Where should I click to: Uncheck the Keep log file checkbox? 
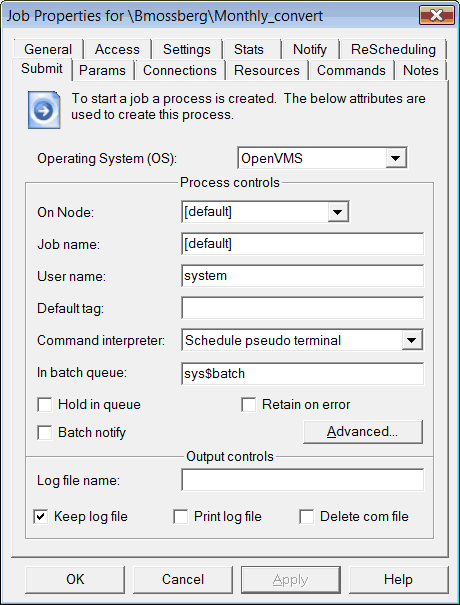[x=41, y=517]
